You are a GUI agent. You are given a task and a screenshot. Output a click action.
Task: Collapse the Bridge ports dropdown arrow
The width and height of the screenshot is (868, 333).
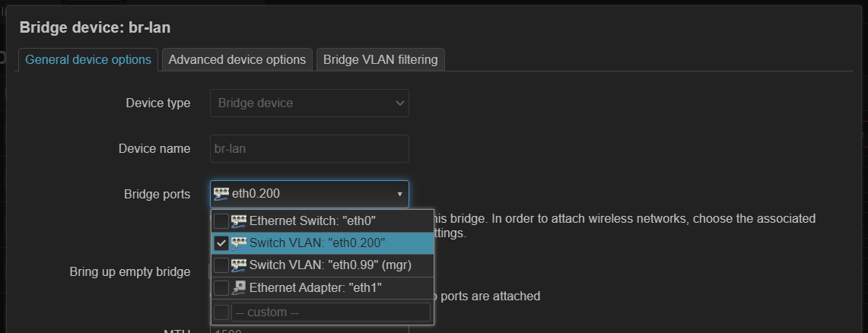point(399,195)
